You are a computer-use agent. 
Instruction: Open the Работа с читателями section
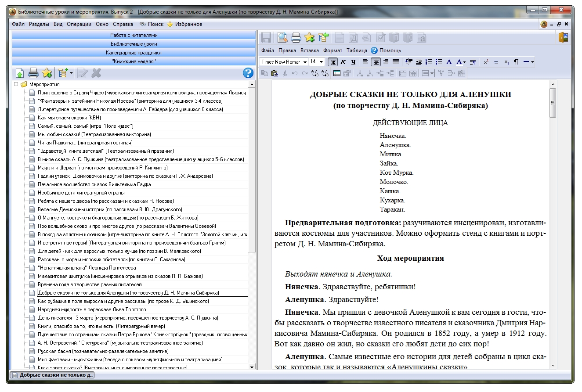coord(134,35)
